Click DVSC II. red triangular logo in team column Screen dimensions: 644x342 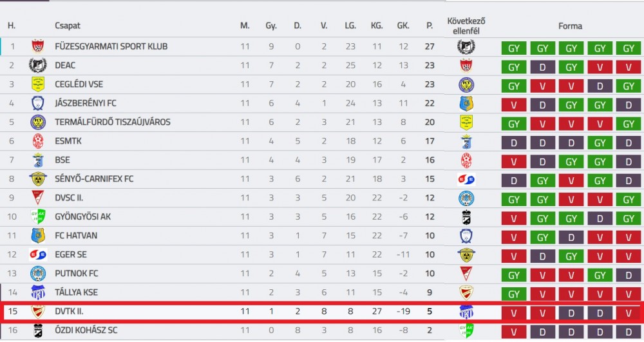pyautogui.click(x=38, y=198)
